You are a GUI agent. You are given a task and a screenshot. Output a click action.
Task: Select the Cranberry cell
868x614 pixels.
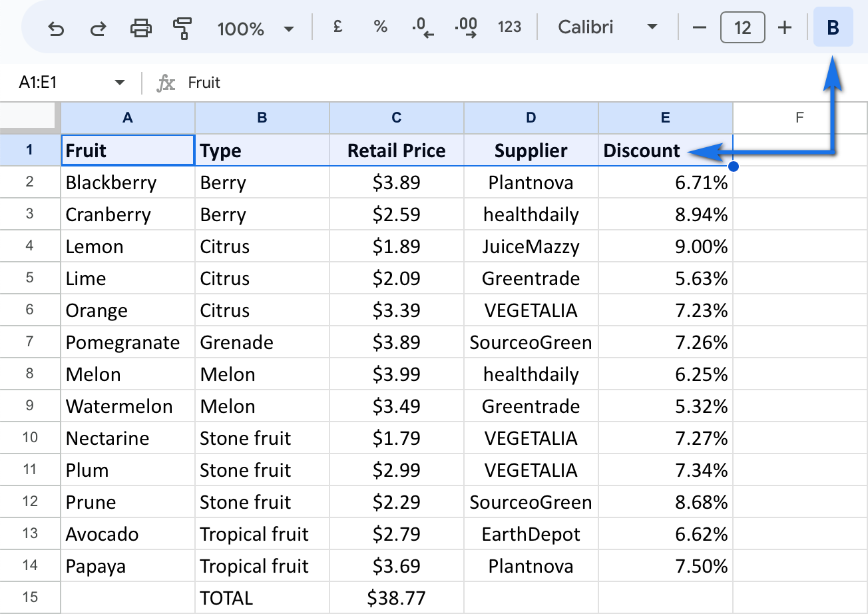click(x=128, y=214)
